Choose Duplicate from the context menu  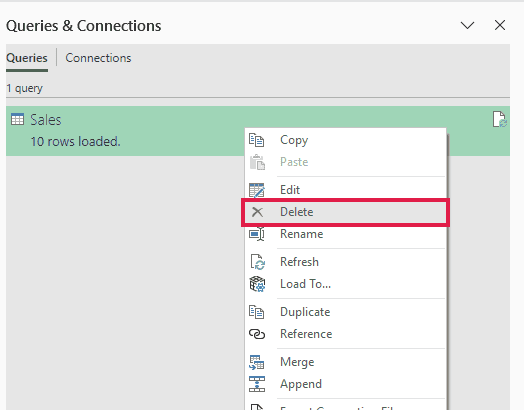point(345,312)
